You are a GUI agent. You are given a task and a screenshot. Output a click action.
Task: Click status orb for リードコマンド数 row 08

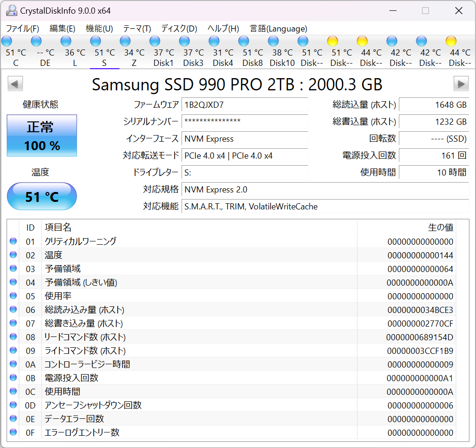(13, 336)
